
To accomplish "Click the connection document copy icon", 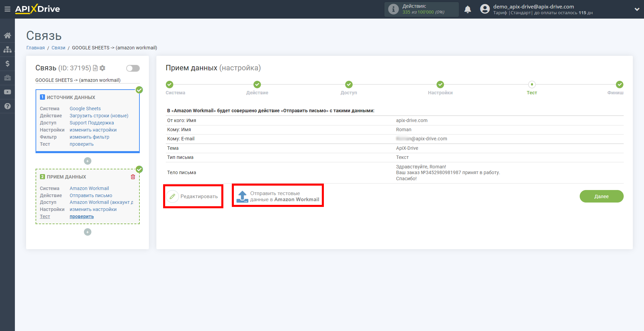I will tap(95, 68).
